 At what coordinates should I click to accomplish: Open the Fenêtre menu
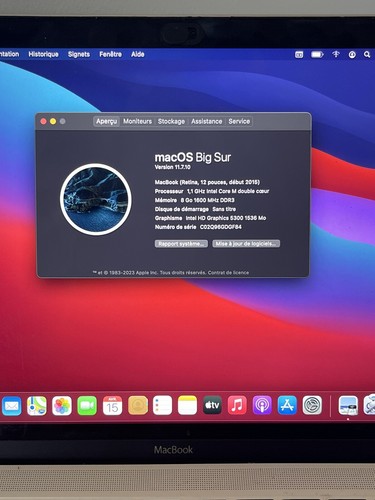click(110, 54)
